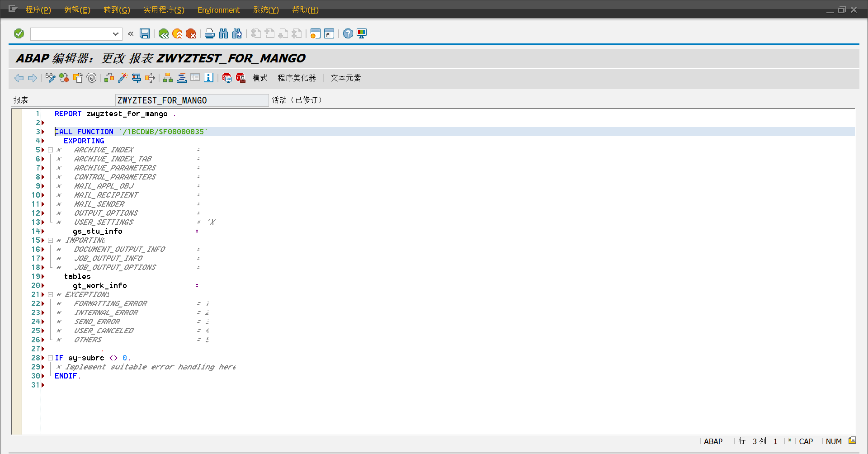Collapse the EXCEPTIONS block at line 21

pos(51,294)
